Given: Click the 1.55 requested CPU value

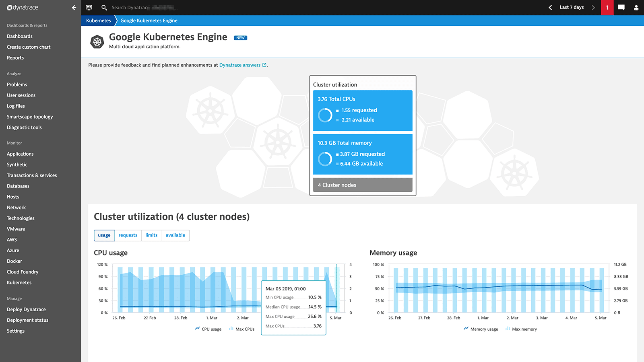Looking at the screenshot, I should tap(359, 110).
